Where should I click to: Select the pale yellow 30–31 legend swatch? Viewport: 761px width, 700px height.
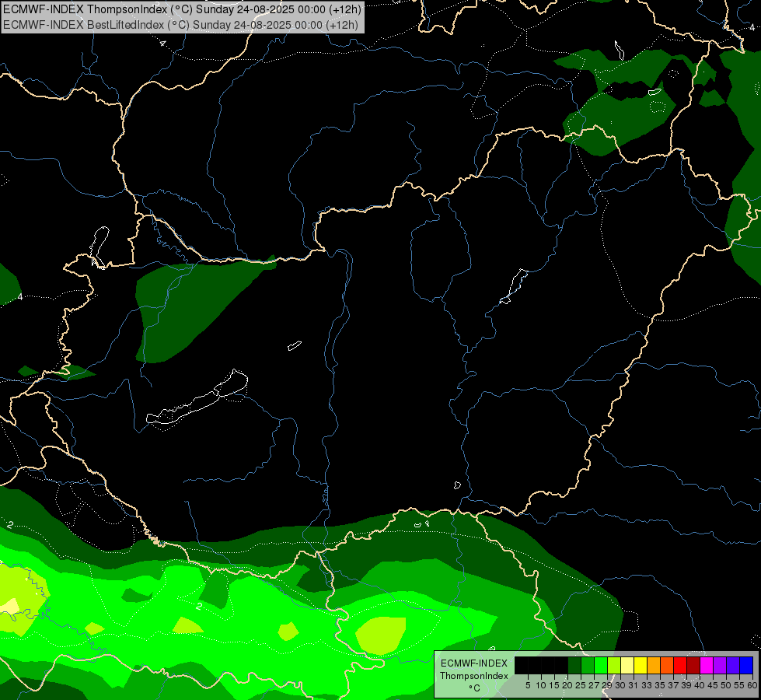pos(627,665)
